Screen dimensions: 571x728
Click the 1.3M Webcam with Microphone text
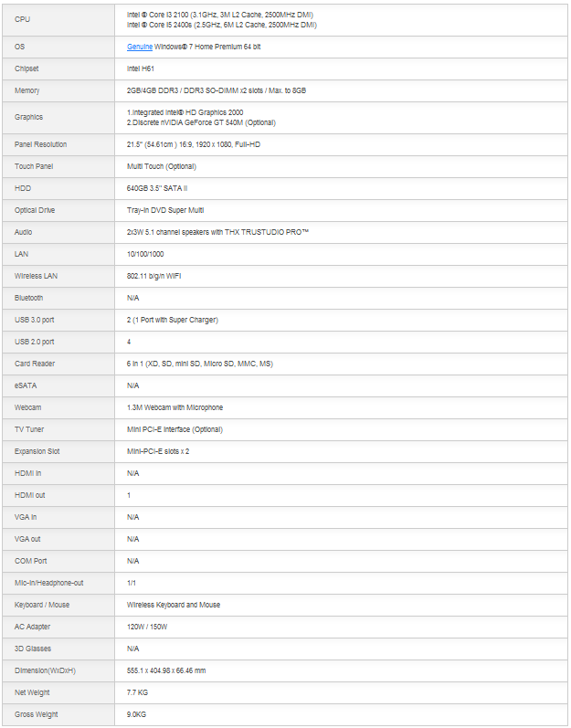(174, 407)
